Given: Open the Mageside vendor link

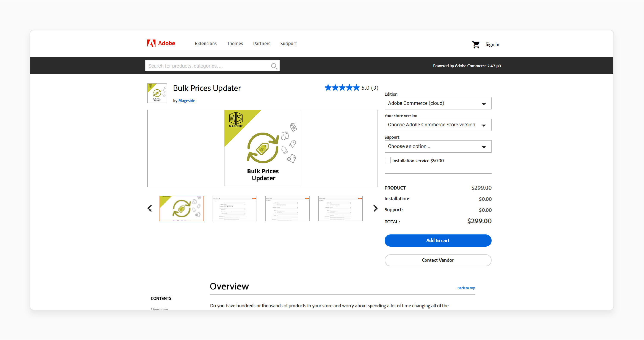Looking at the screenshot, I should tap(186, 101).
